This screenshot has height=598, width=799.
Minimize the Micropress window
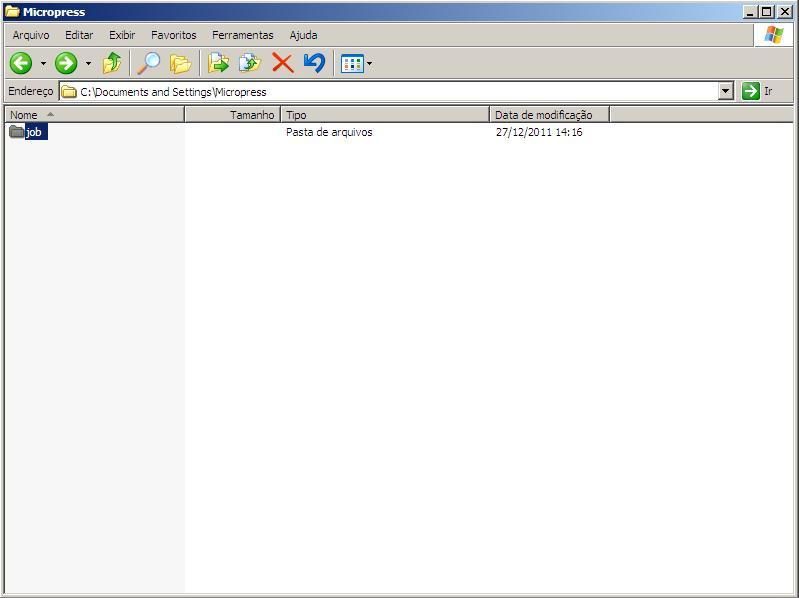pos(750,12)
